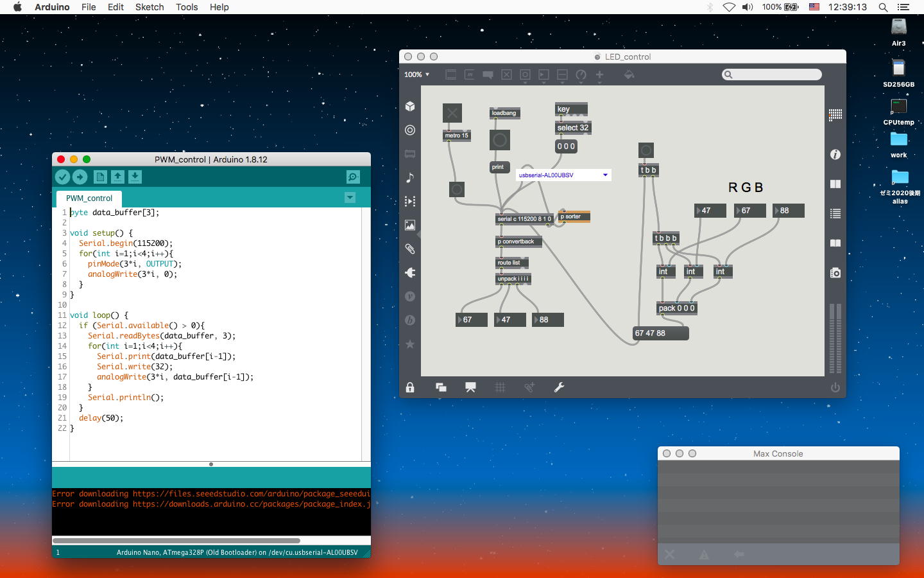Open the Max object browser cube icon

click(x=410, y=107)
